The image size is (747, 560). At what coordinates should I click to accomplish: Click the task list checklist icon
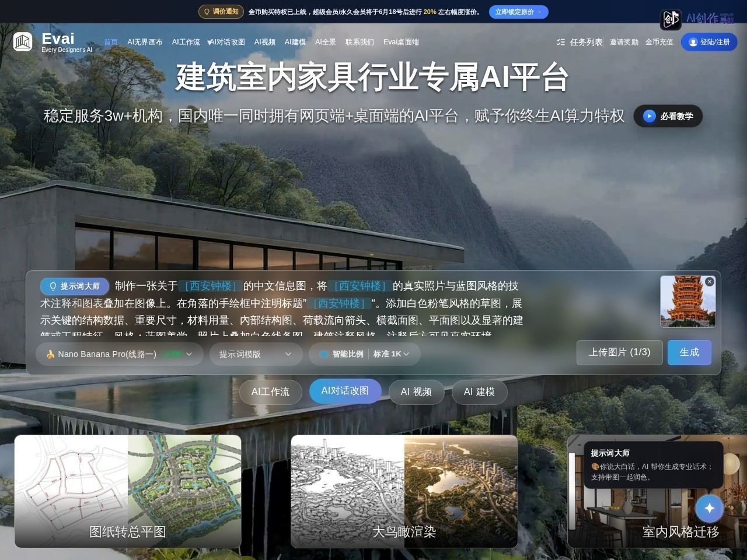click(561, 42)
